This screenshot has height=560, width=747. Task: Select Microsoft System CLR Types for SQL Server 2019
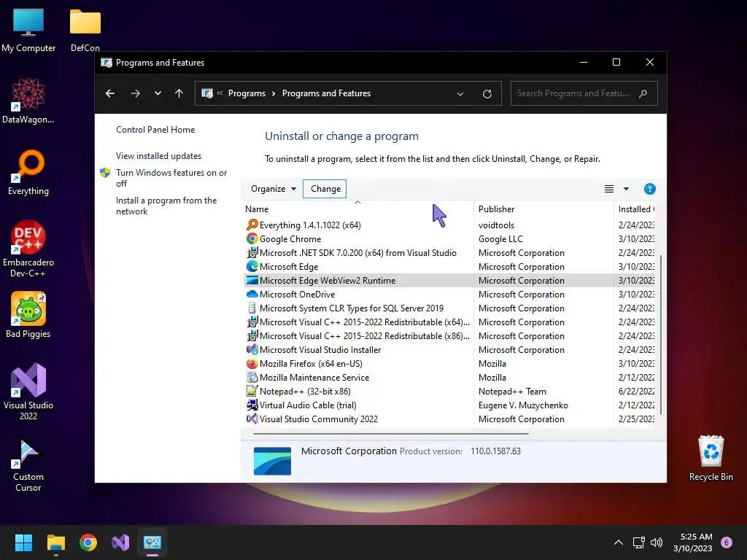449,308
